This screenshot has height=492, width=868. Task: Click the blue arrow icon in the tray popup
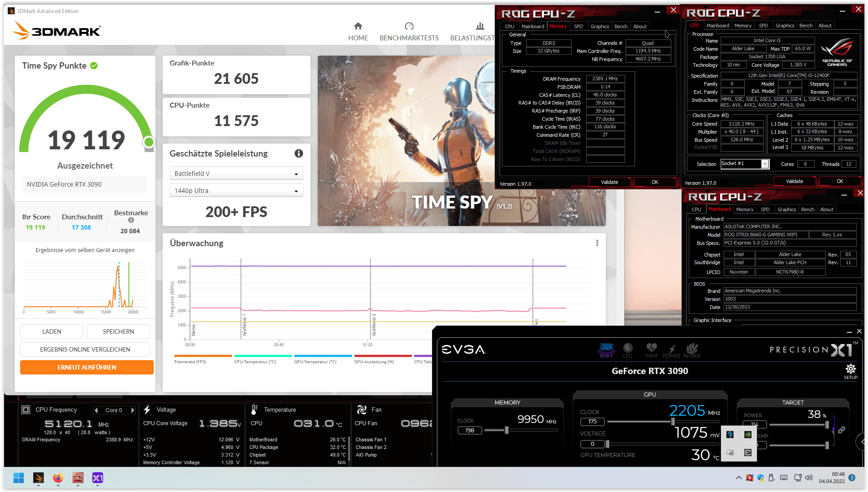click(730, 434)
